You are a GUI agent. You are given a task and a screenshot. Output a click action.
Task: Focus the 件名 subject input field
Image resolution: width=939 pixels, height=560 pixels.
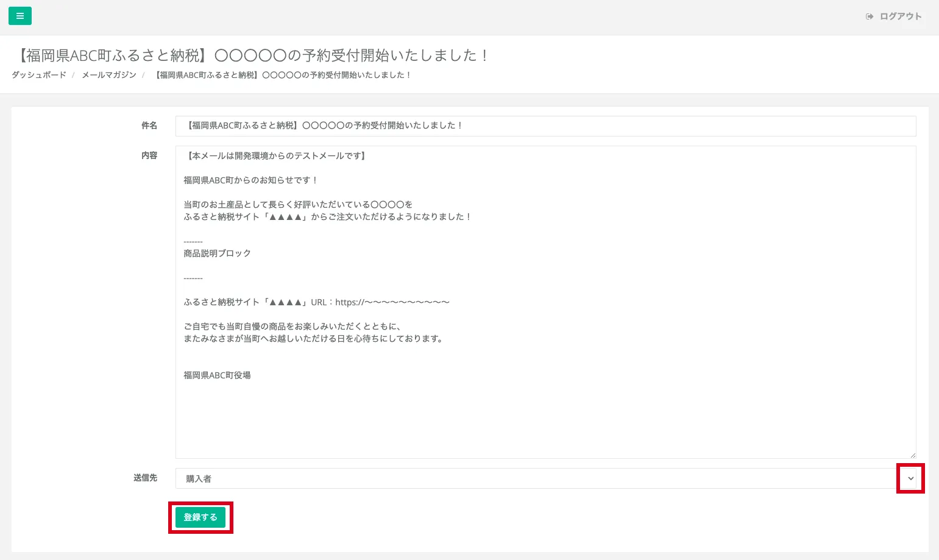click(x=545, y=126)
